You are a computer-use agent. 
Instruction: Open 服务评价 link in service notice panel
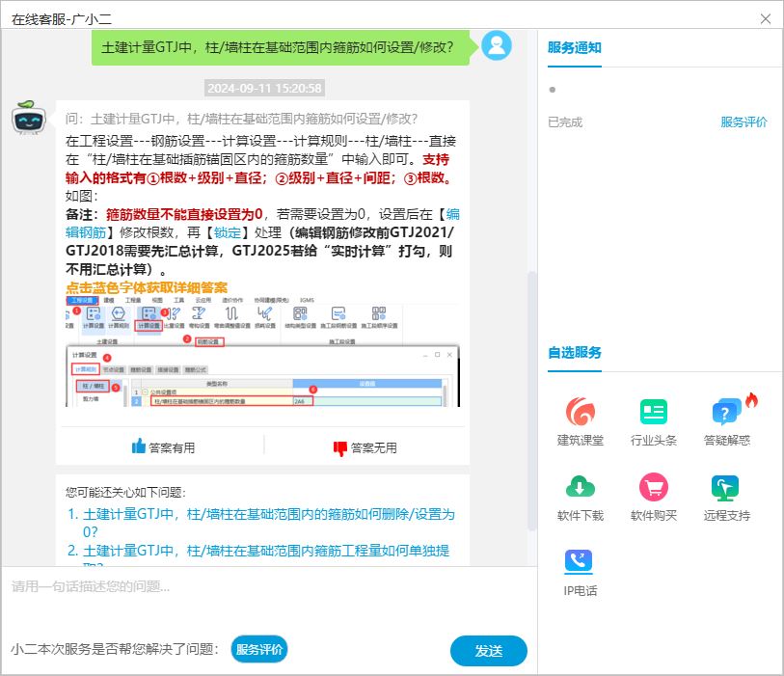pyautogui.click(x=743, y=122)
